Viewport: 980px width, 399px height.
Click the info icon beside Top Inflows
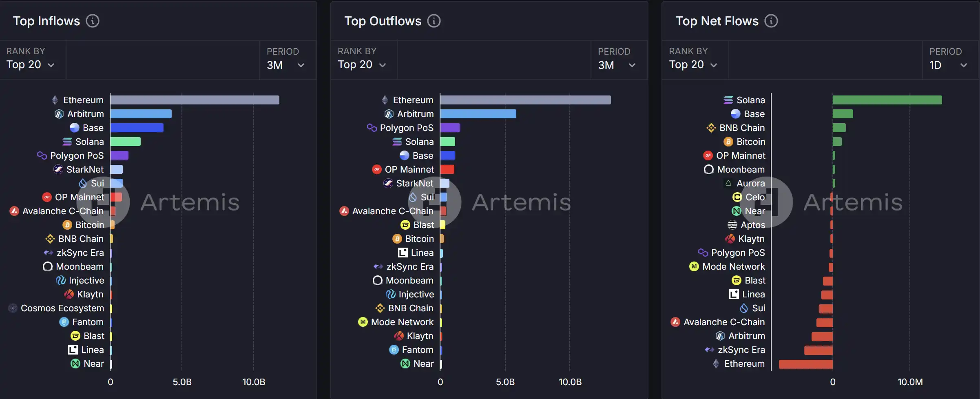(93, 21)
